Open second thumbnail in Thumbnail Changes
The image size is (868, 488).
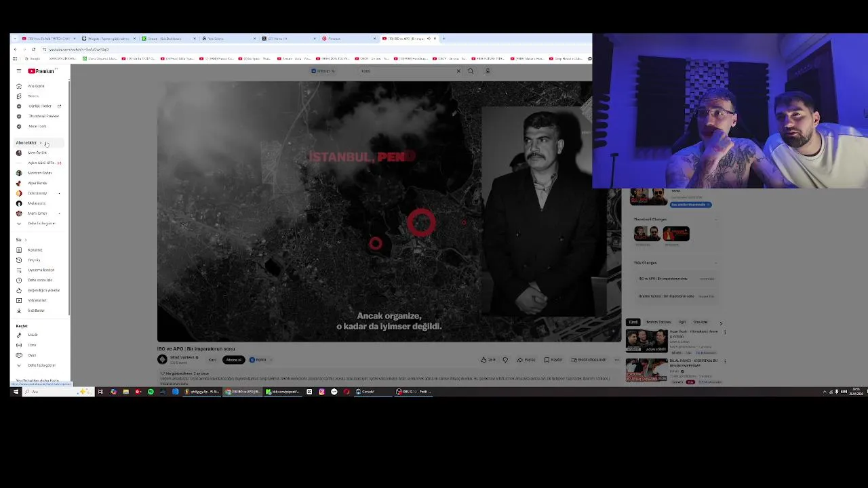(x=676, y=234)
